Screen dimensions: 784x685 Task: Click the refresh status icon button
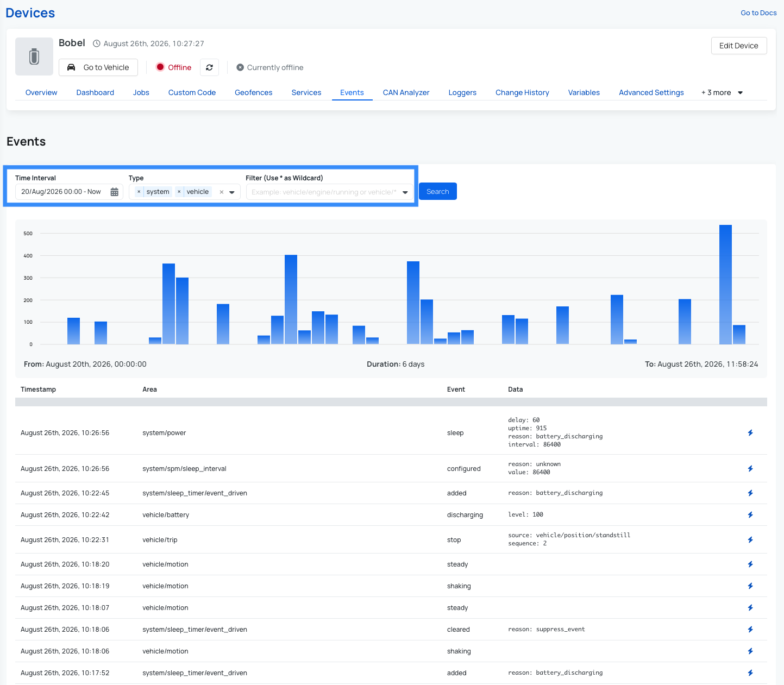click(x=209, y=67)
